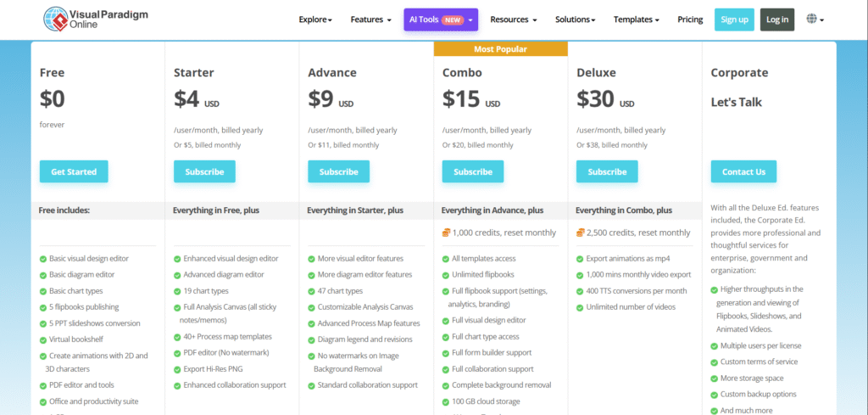Click the check icon next to Custom backup options
Screen dimensions: 868x415
(x=714, y=395)
